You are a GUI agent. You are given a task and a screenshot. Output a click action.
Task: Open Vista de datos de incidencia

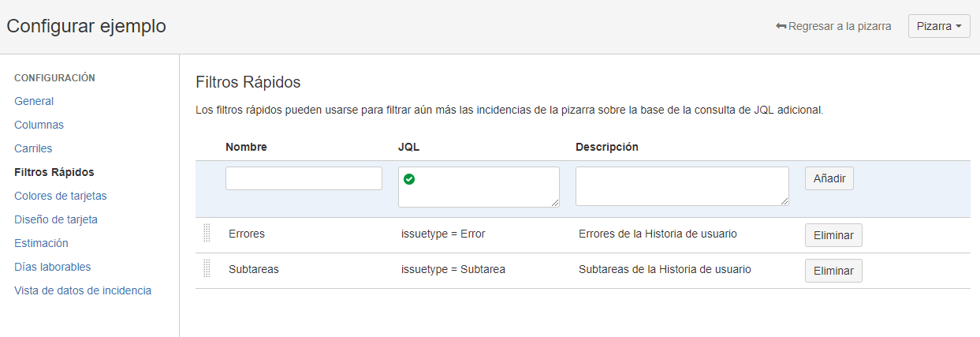(83, 290)
